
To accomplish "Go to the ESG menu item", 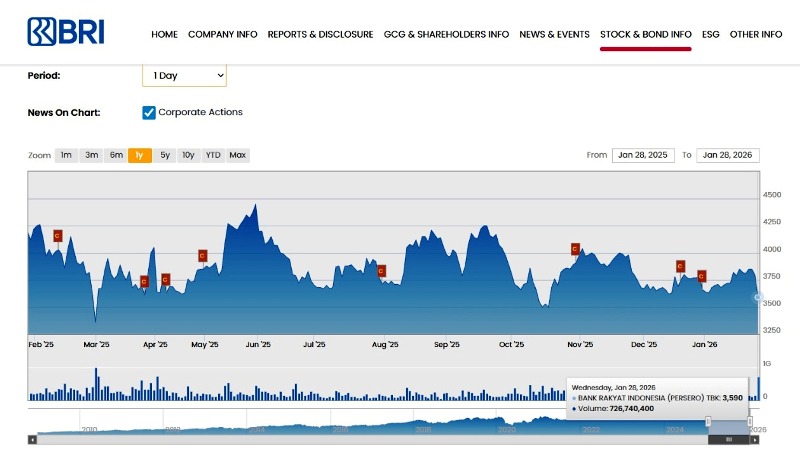I will click(x=710, y=34).
